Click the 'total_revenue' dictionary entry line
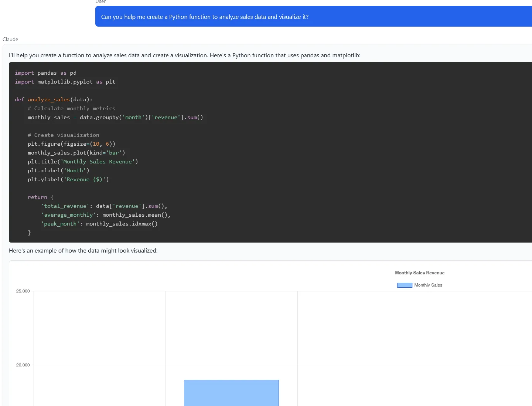Image resolution: width=532 pixels, height=406 pixels. click(x=104, y=206)
